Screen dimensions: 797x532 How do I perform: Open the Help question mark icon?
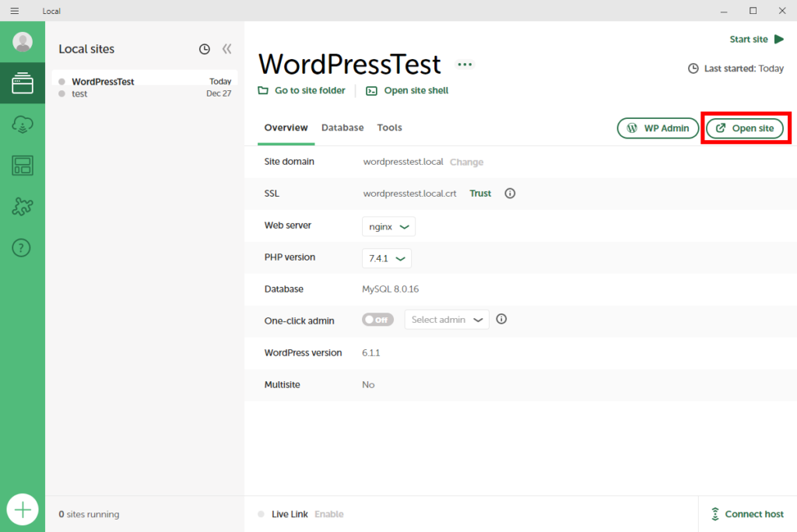(23, 248)
